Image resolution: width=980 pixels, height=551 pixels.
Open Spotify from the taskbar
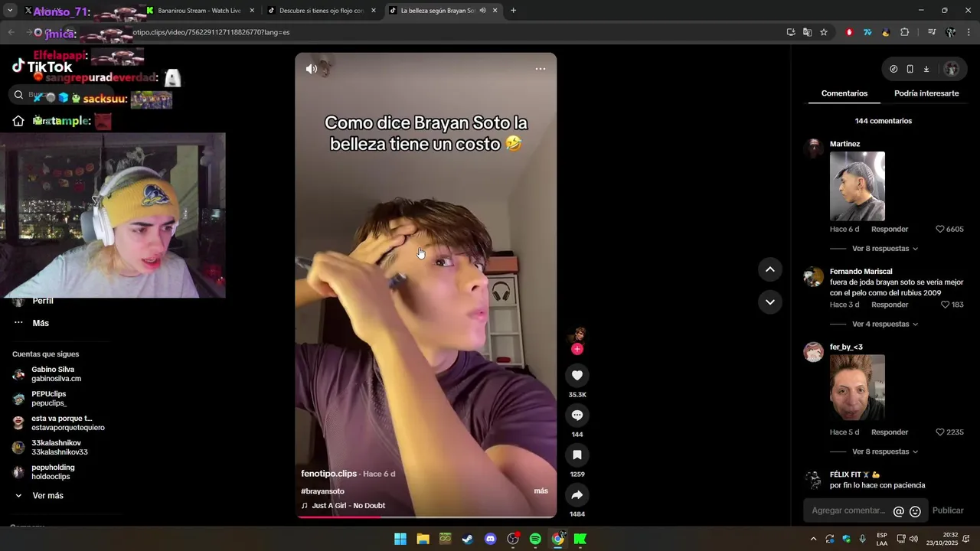click(535, 539)
